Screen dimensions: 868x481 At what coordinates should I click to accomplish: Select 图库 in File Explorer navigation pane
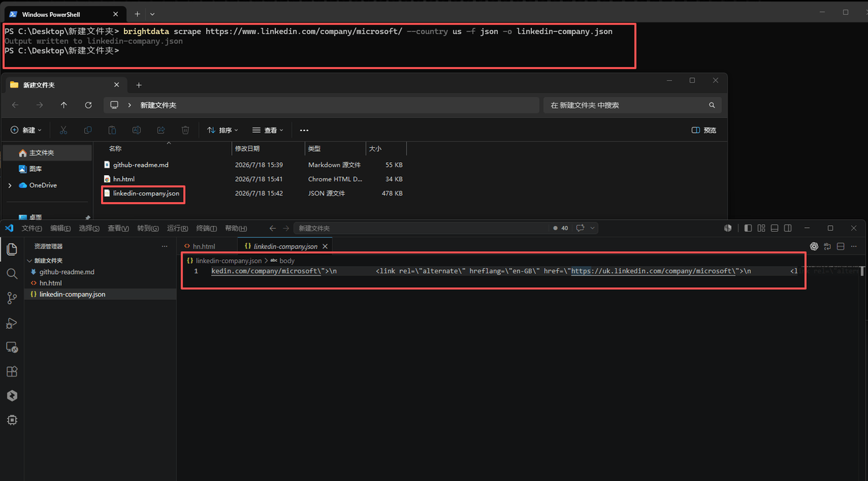(x=35, y=169)
